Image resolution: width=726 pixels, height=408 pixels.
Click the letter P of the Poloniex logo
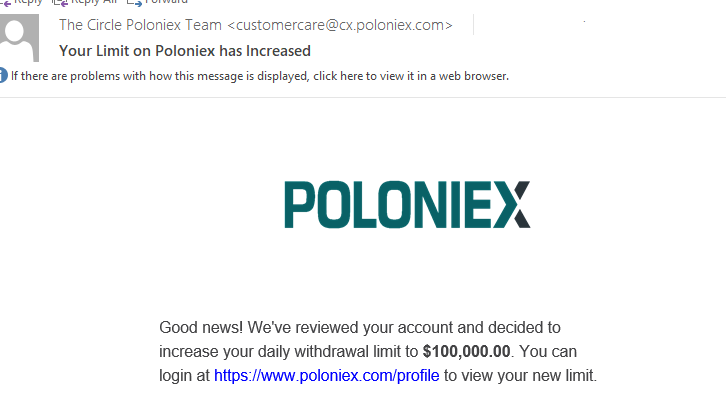click(x=299, y=204)
